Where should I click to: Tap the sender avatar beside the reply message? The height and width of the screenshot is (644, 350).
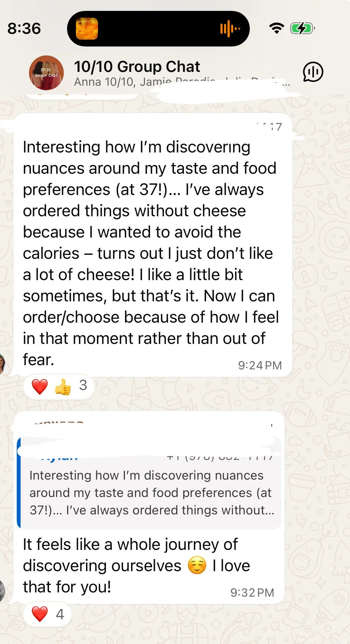point(2,591)
